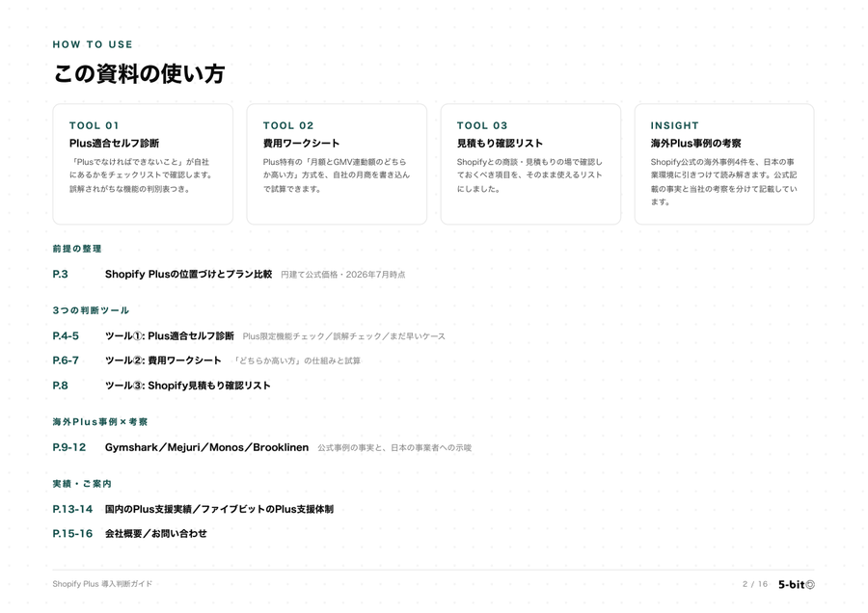Select the 実績・ご案内 section heading
Viewport: 868px width, 613px height.
tap(82, 484)
